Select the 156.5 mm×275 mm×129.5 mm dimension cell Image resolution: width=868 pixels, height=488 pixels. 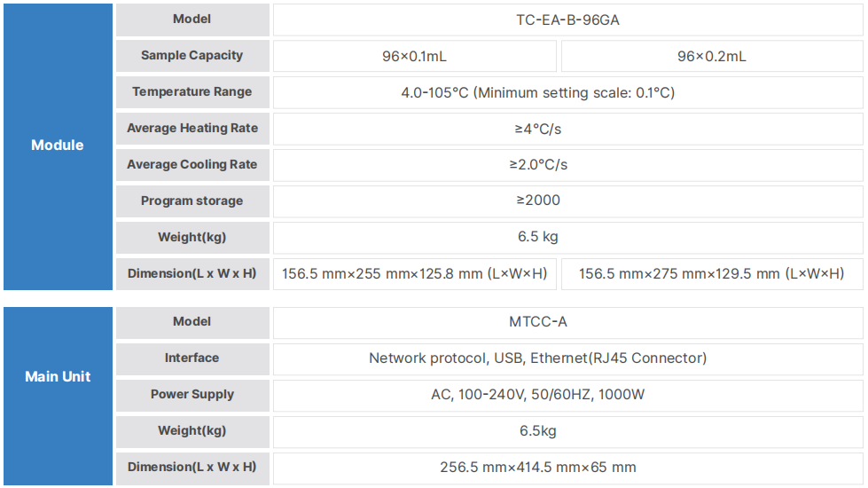tap(711, 274)
